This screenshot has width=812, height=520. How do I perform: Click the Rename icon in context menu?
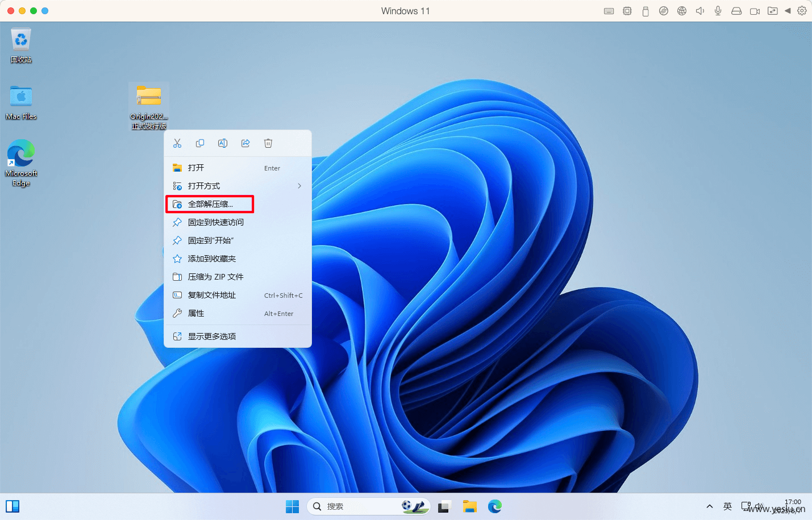(223, 143)
